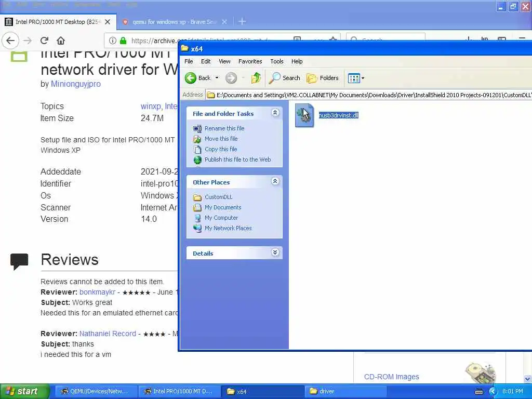
Task: Click the Explorer address bar path field
Action: coord(369,95)
